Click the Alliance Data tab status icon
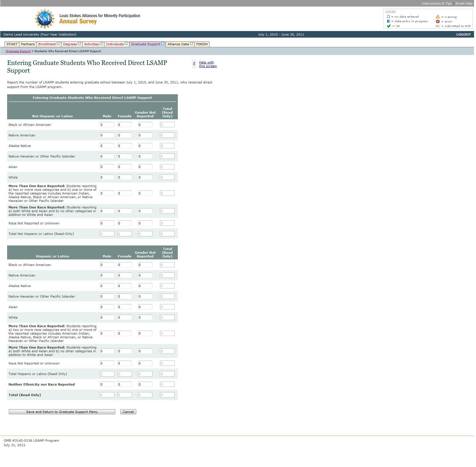The image size is (476, 467). pyautogui.click(x=191, y=44)
